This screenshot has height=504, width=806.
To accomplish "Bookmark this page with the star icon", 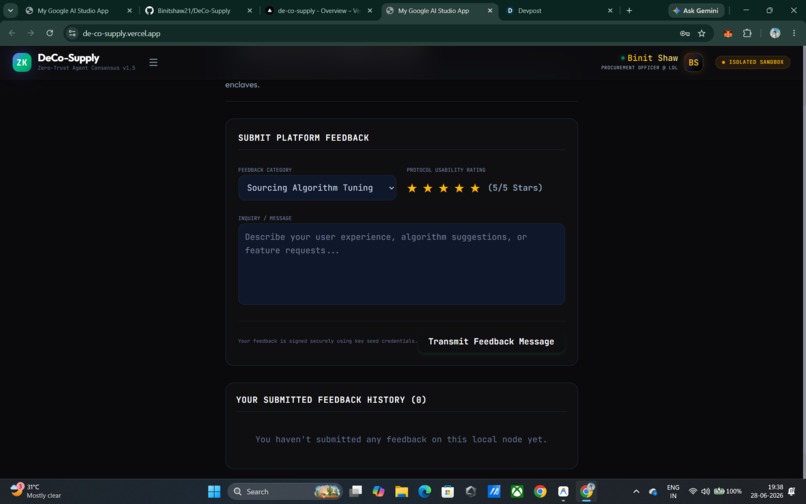I will (x=702, y=33).
